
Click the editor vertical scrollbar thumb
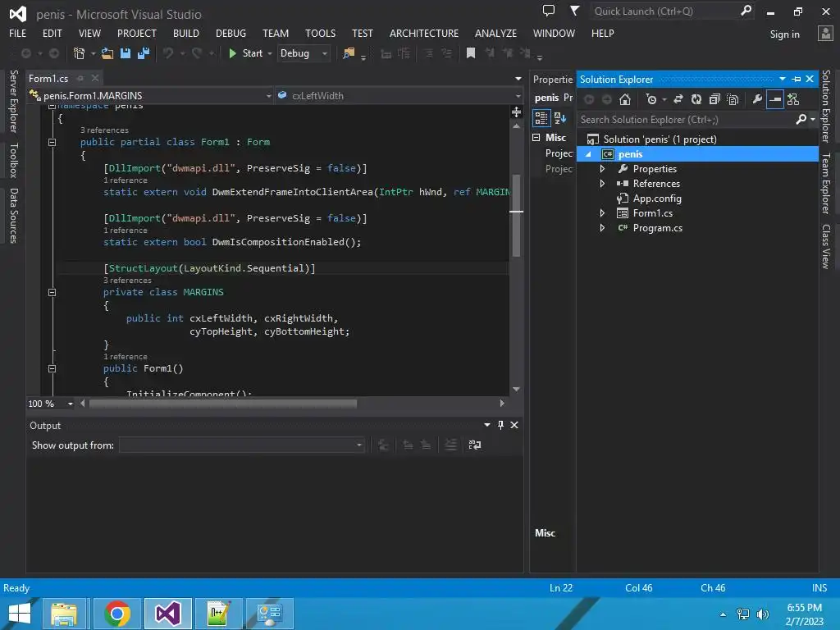517,216
